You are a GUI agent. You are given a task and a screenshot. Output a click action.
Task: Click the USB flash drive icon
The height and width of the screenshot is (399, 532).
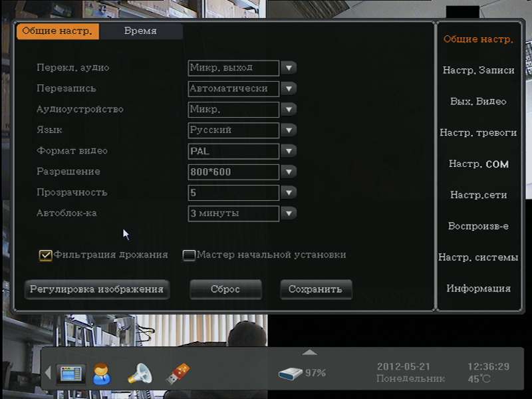click(x=178, y=374)
